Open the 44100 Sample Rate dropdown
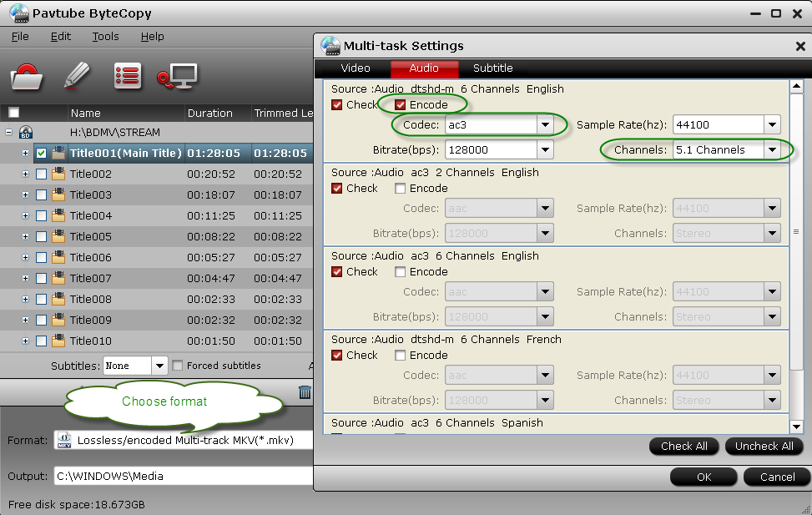812x515 pixels. pos(772,125)
